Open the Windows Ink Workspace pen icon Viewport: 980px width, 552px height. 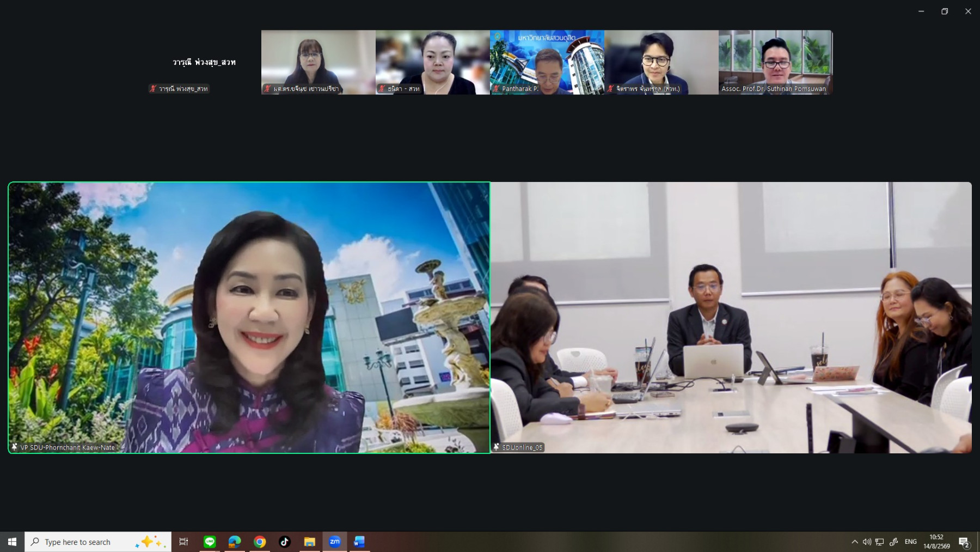893,542
